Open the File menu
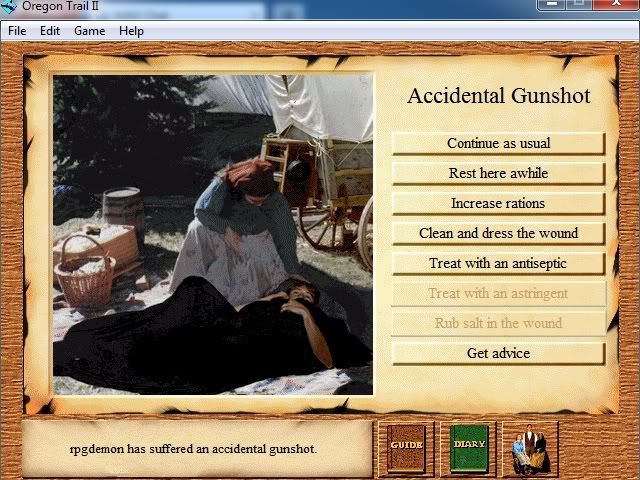This screenshot has width=640, height=480. click(17, 31)
